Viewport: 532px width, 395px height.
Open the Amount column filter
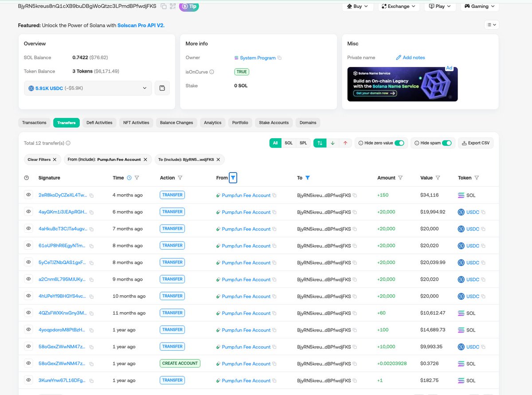pyautogui.click(x=400, y=178)
